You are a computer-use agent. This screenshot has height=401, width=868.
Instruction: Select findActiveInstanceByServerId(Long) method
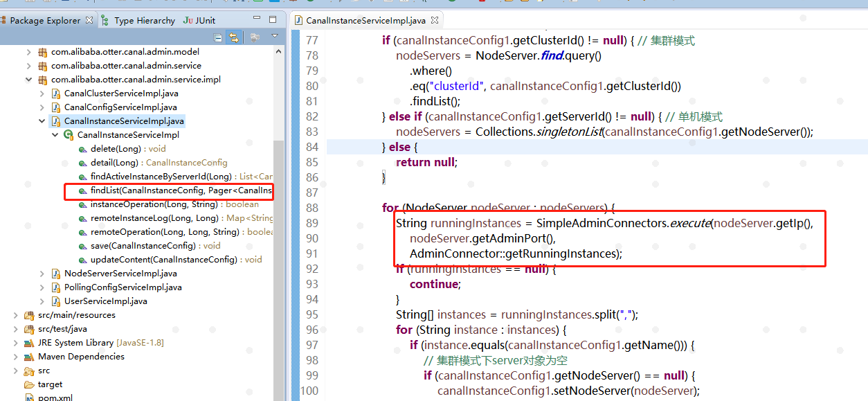[x=181, y=177]
